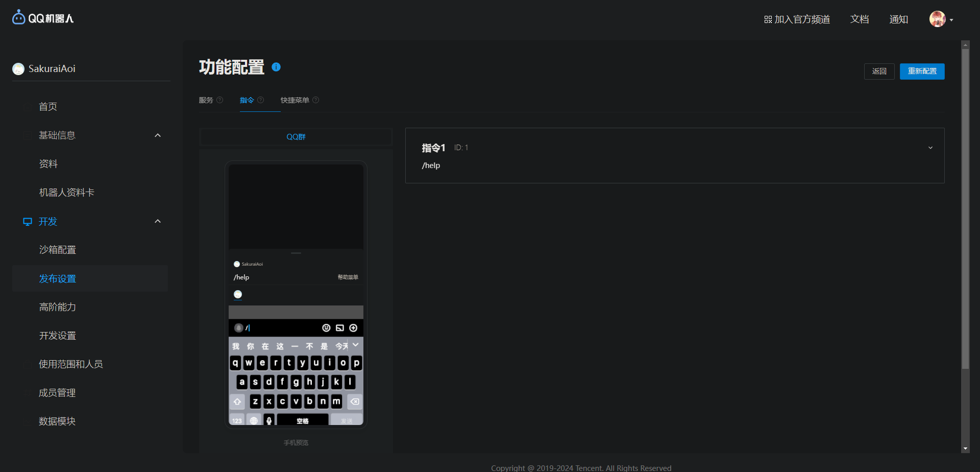Click the plus icon in phone input bar
This screenshot has width=980, height=472.
[353, 328]
